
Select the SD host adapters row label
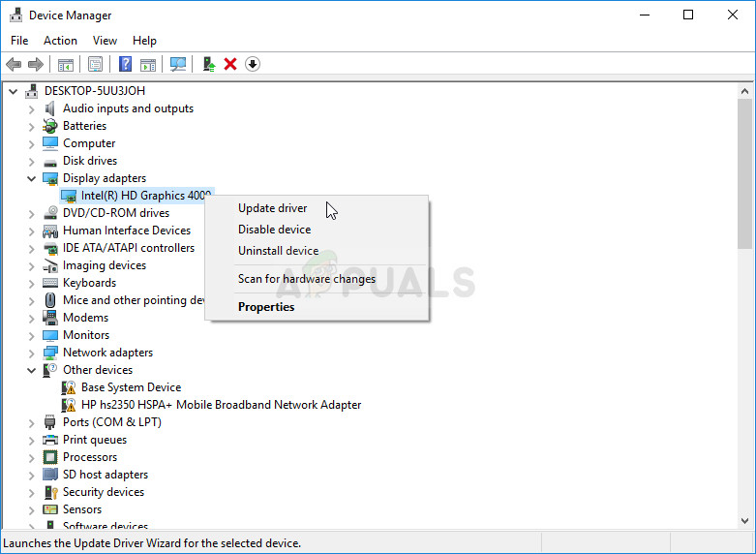106,475
